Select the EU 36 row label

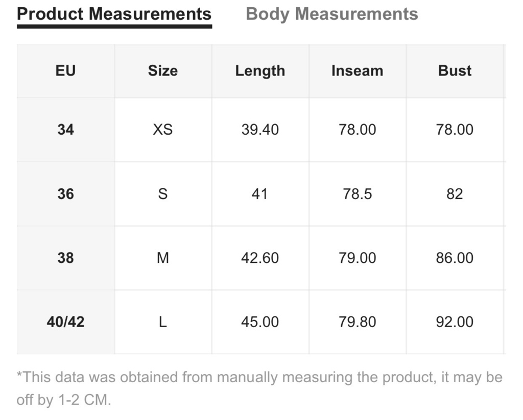66,194
